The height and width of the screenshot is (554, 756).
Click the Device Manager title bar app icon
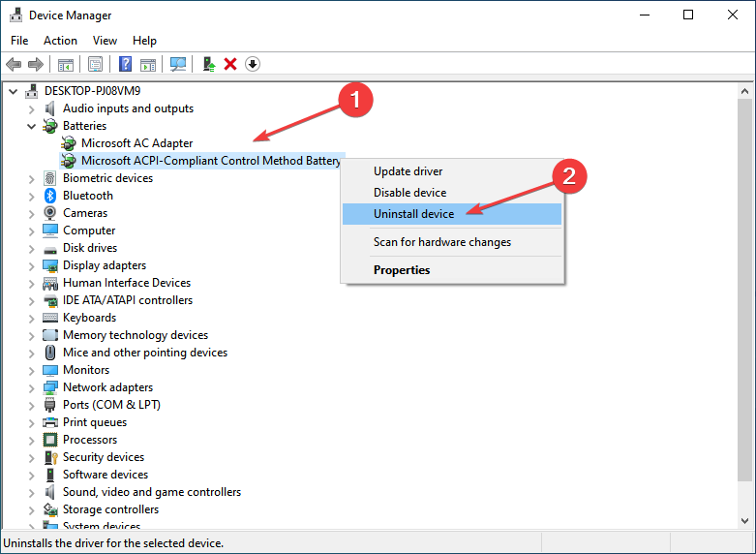pos(15,15)
